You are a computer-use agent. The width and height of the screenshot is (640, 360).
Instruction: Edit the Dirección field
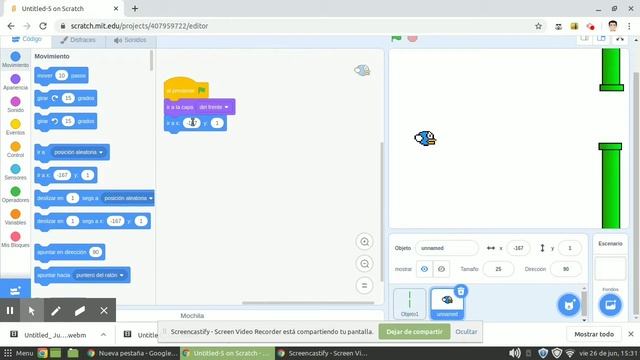(x=566, y=269)
